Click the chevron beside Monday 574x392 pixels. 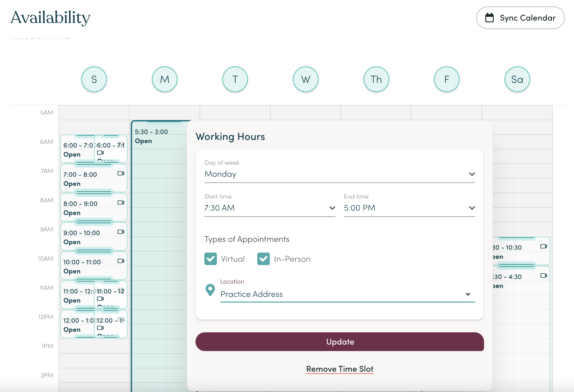pos(472,174)
